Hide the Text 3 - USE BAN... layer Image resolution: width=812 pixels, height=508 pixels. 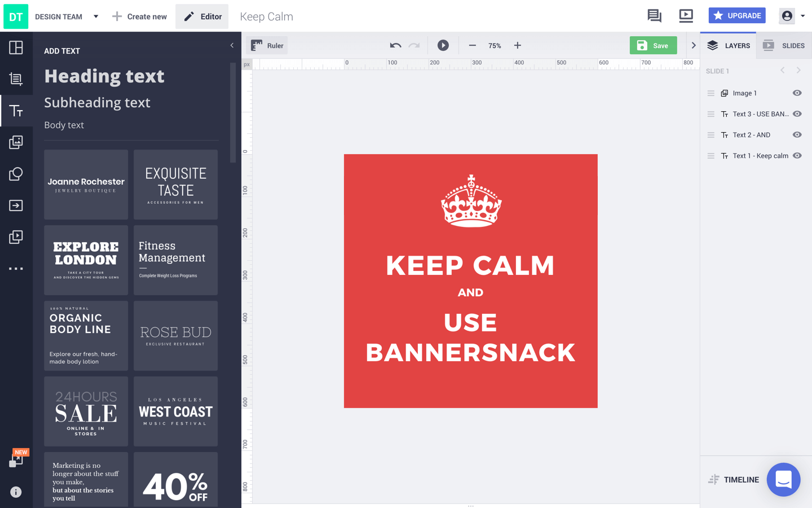tap(797, 114)
